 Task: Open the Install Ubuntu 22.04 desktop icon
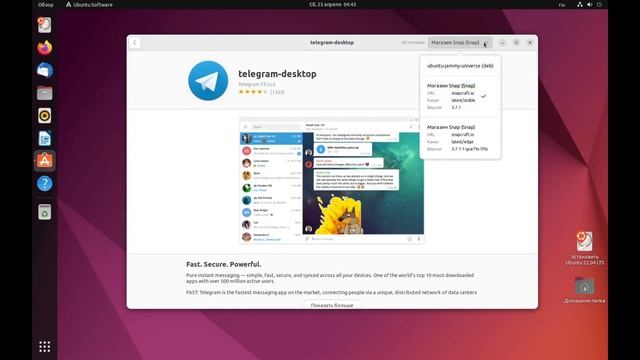584,248
